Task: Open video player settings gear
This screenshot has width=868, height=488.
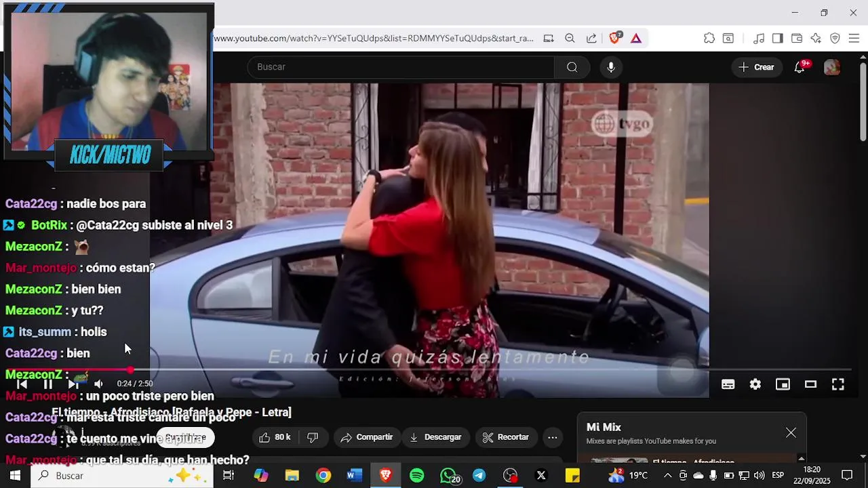Action: [x=755, y=384]
